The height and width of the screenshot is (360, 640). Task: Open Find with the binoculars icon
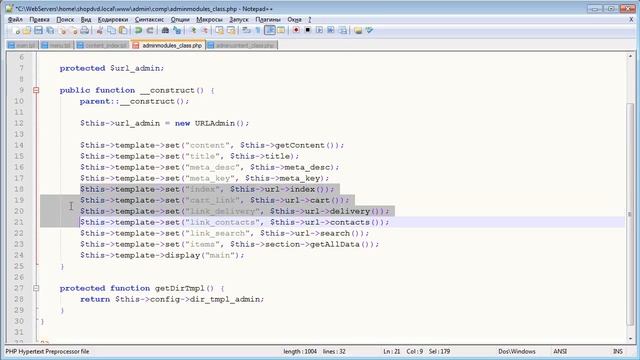pyautogui.click(x=165, y=31)
